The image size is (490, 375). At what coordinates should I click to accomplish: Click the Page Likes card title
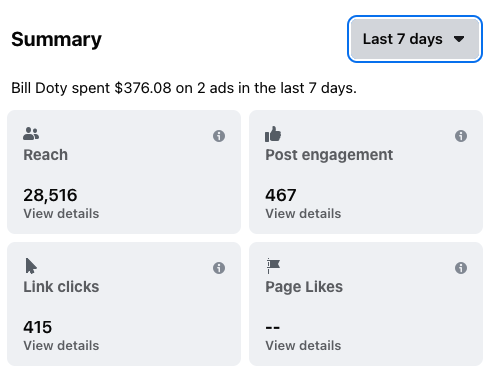click(304, 287)
